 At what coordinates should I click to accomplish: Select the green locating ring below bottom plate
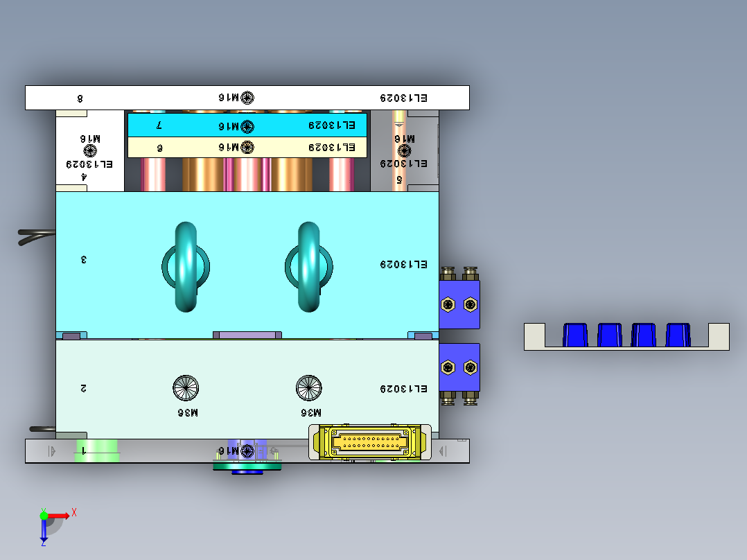247,466
